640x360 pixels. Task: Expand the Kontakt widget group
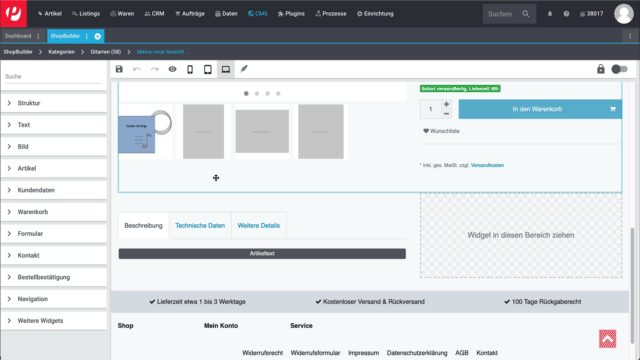point(53,256)
